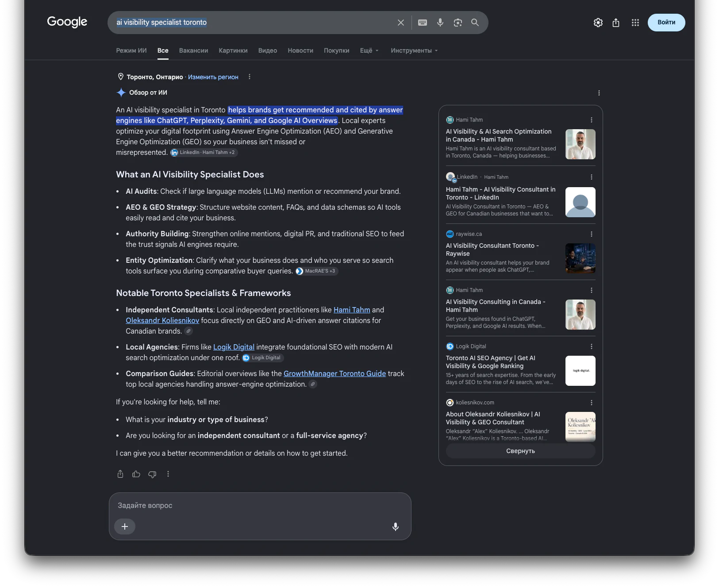Screen dimensions: 719x588
Task: Open the AI overview three-dot menu
Action: [x=599, y=93]
